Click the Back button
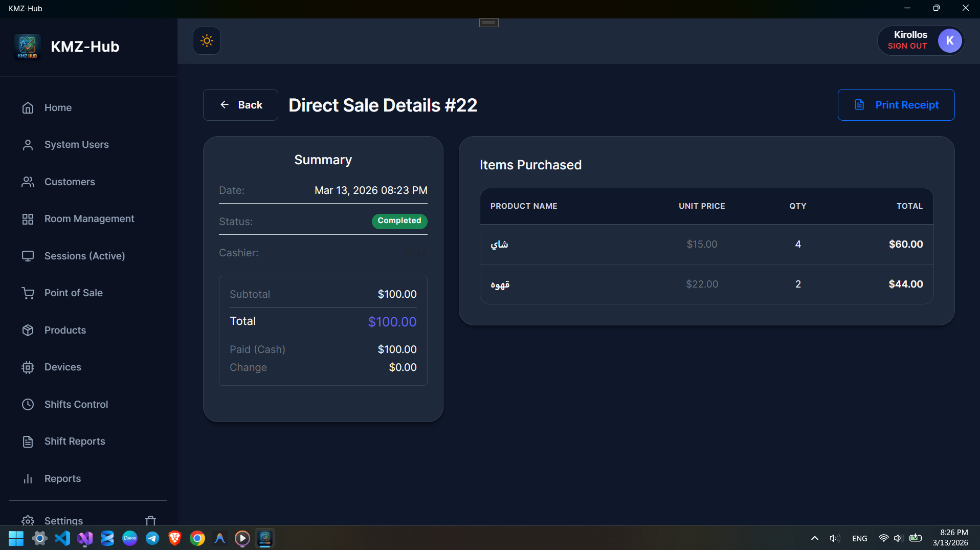Image resolution: width=980 pixels, height=550 pixels. (x=240, y=104)
